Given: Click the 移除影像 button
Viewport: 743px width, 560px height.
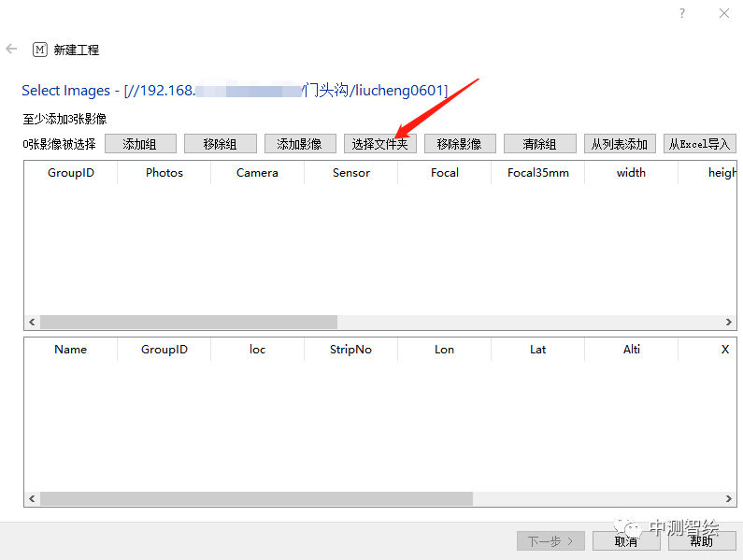Looking at the screenshot, I should (x=459, y=144).
